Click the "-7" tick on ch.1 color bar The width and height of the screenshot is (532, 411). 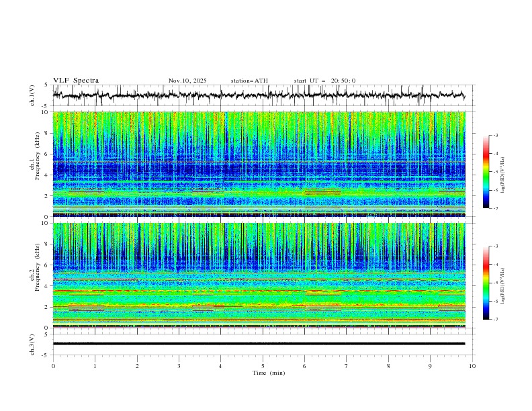click(496, 209)
